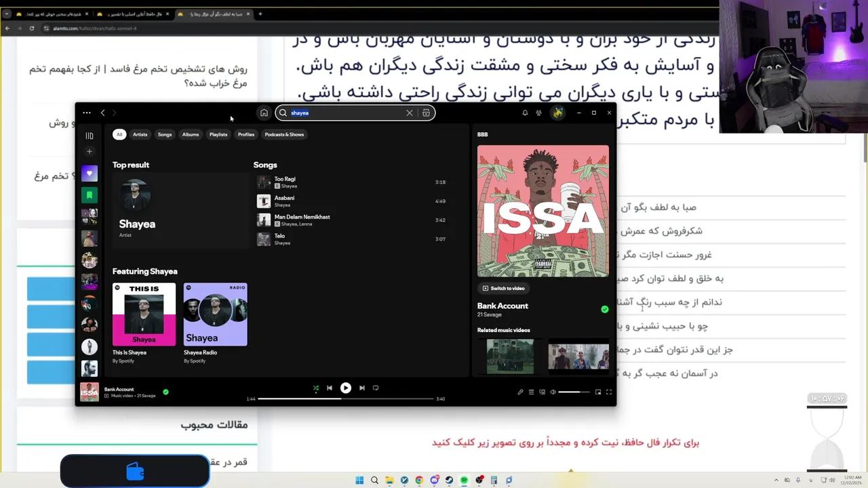Image resolution: width=868 pixels, height=488 pixels.
Task: Open second related music video thumbnail
Action: coord(578,355)
